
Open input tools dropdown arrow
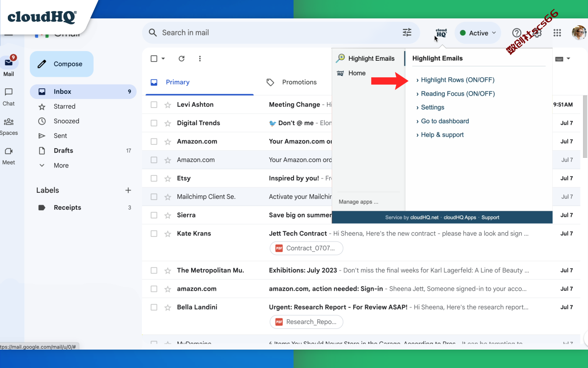568,58
